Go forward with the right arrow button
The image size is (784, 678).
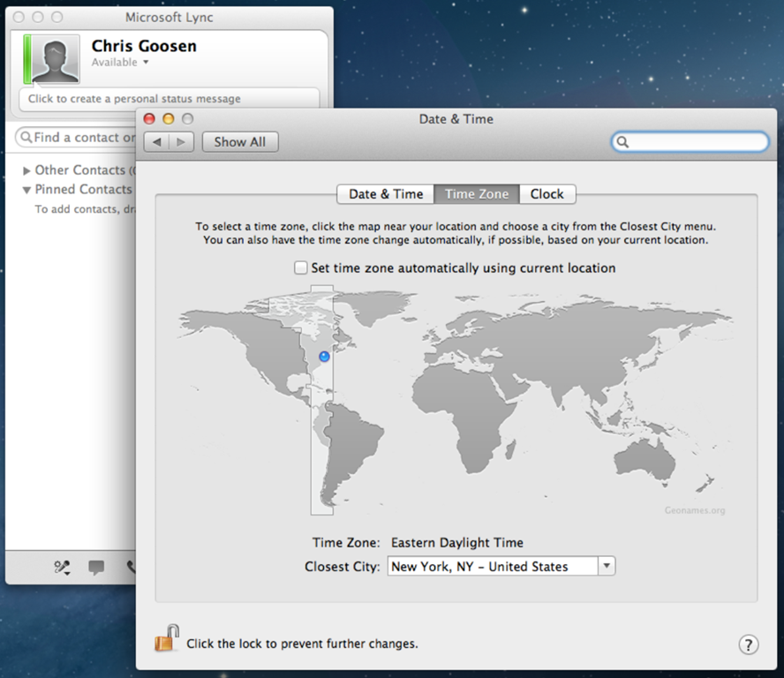[181, 142]
